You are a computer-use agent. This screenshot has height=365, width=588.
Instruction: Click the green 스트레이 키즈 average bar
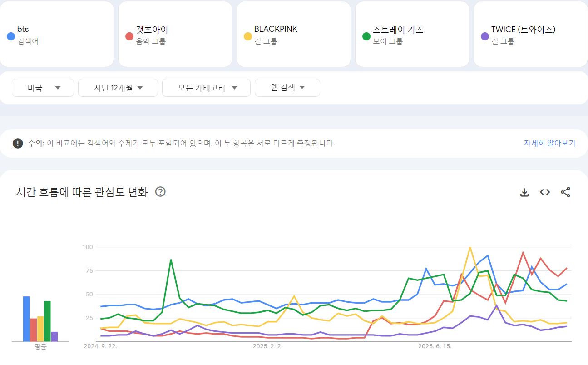[x=47, y=321]
